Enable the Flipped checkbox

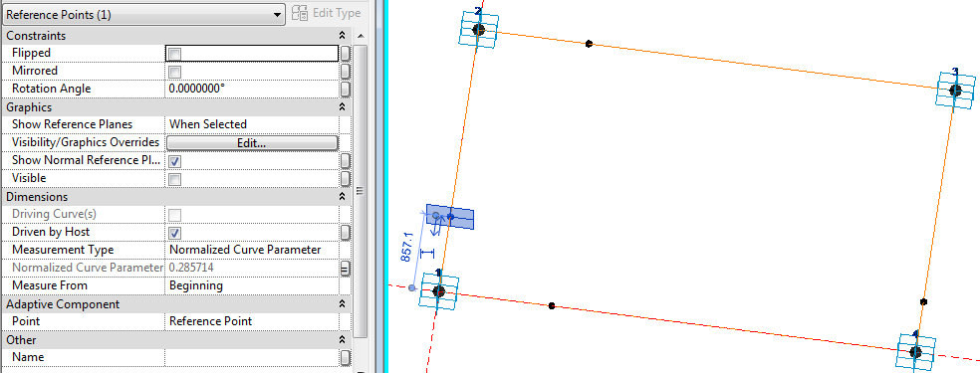point(175,54)
